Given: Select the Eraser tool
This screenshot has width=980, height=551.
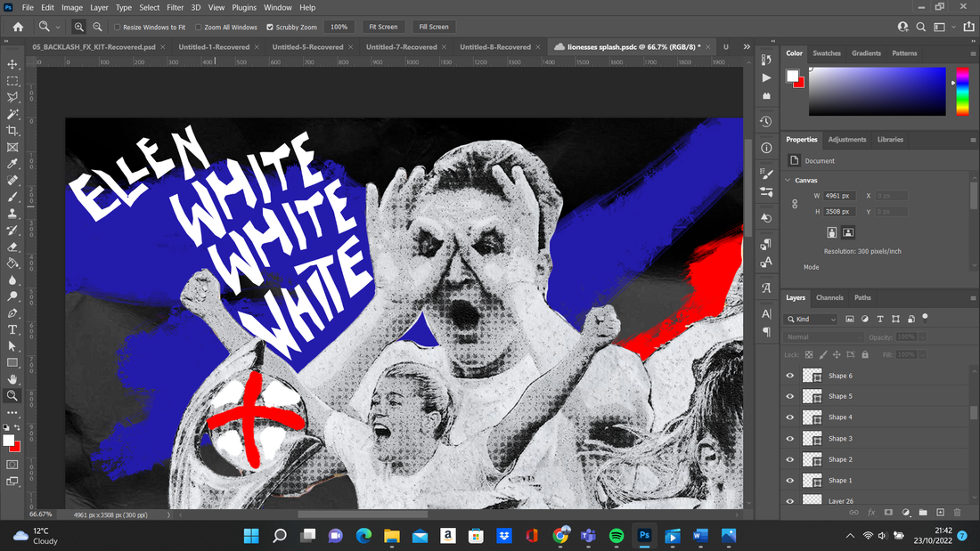Looking at the screenshot, I should tap(12, 247).
